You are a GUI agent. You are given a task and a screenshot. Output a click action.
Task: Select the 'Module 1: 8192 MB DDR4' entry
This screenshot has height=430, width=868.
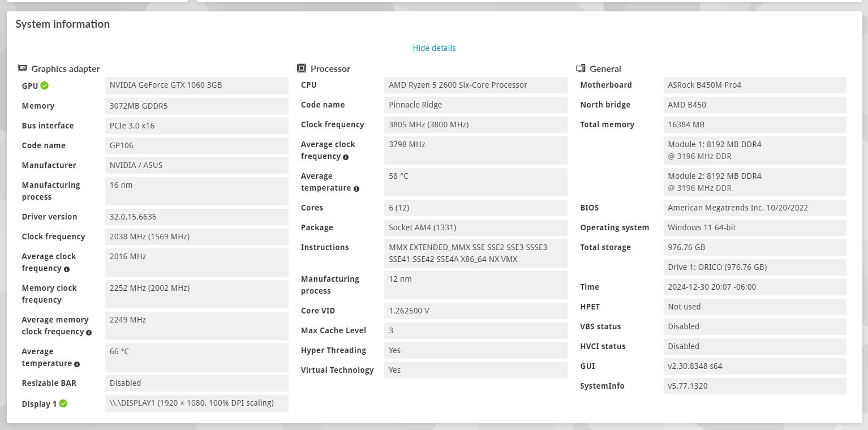pyautogui.click(x=755, y=150)
